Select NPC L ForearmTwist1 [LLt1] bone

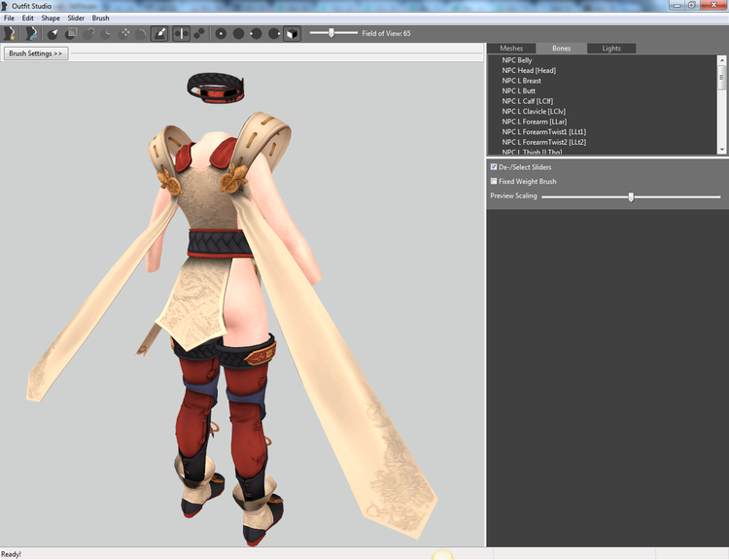click(x=544, y=131)
